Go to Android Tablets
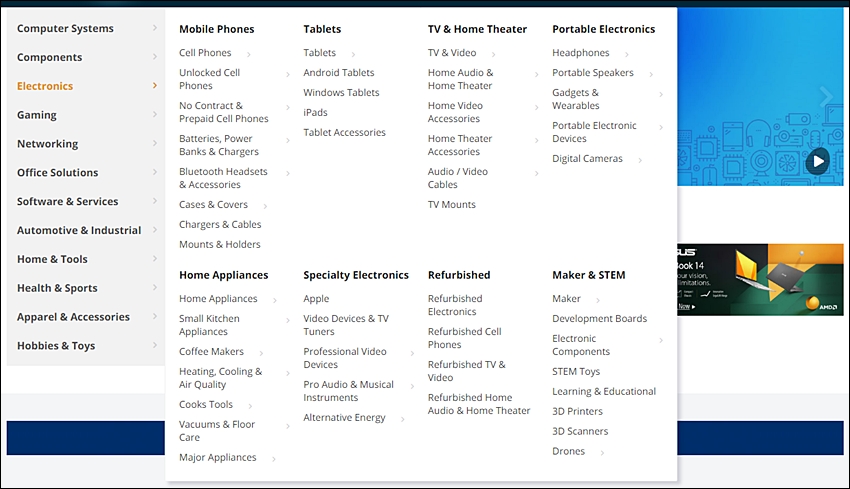 pos(339,72)
